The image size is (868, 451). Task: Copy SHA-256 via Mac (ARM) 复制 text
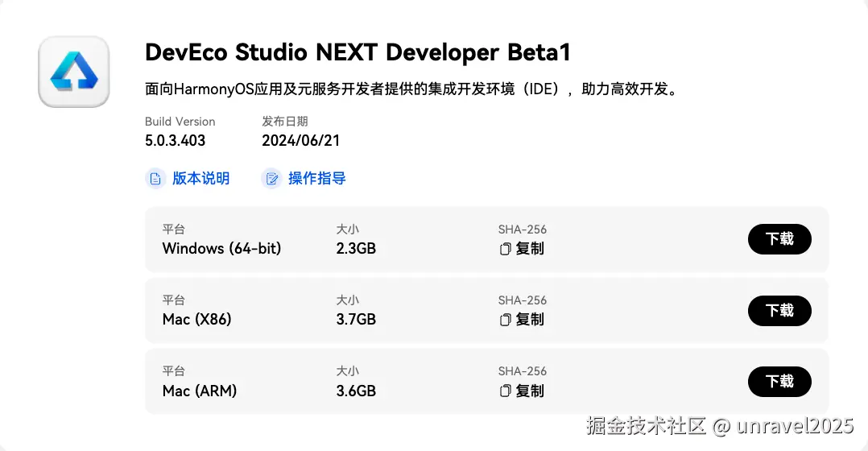[530, 391]
